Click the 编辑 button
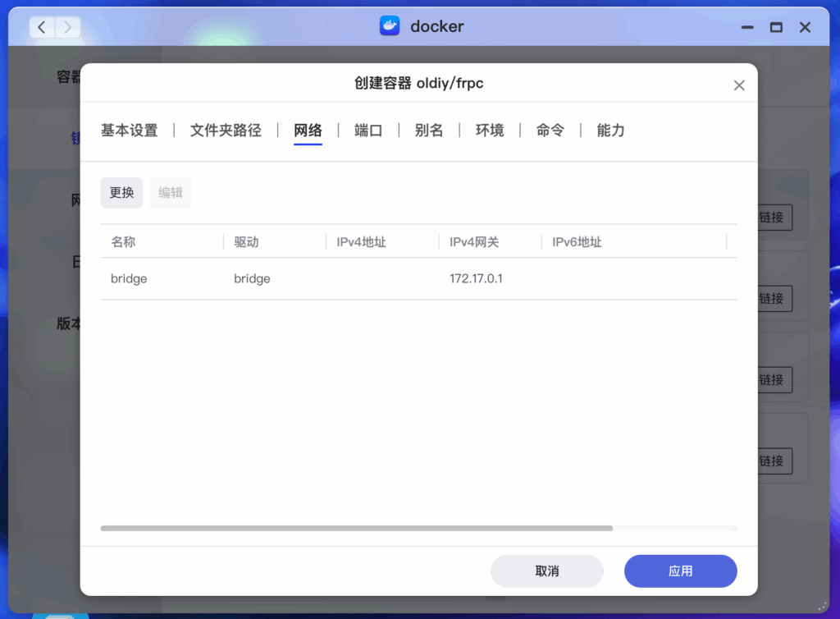Viewport: 840px width, 619px height. coord(170,192)
